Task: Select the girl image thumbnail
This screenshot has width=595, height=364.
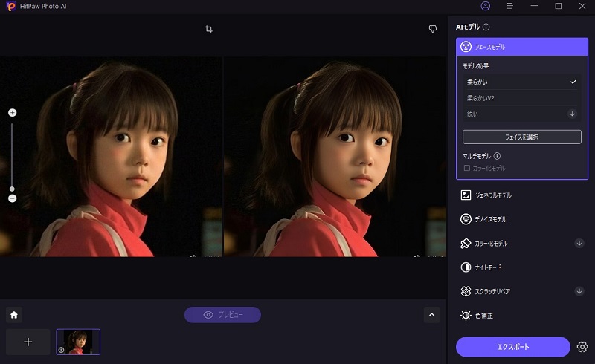Action: point(78,342)
